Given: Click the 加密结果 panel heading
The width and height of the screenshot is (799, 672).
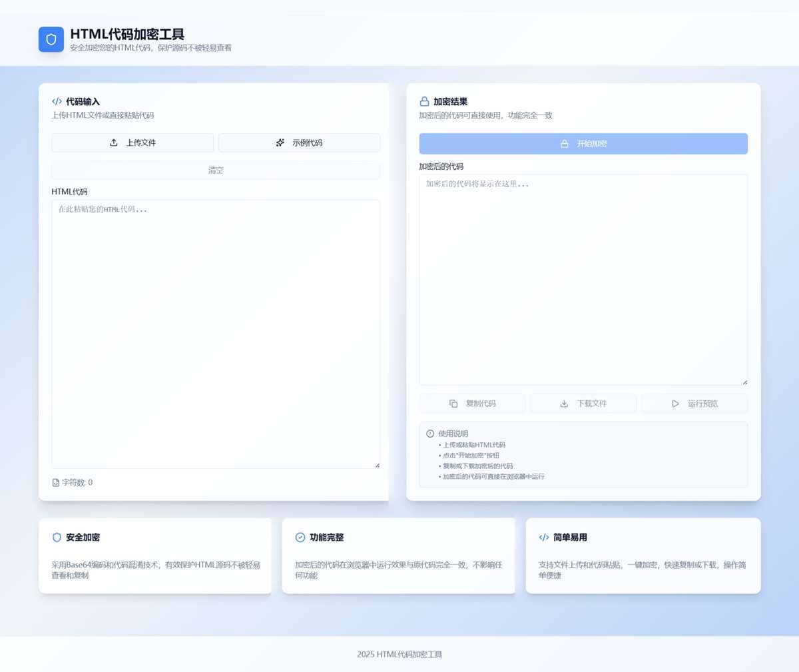Looking at the screenshot, I should [450, 102].
